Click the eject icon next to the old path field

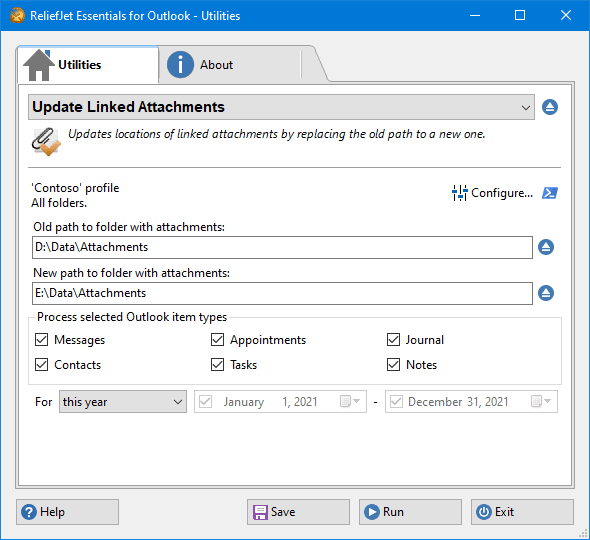pyautogui.click(x=546, y=247)
